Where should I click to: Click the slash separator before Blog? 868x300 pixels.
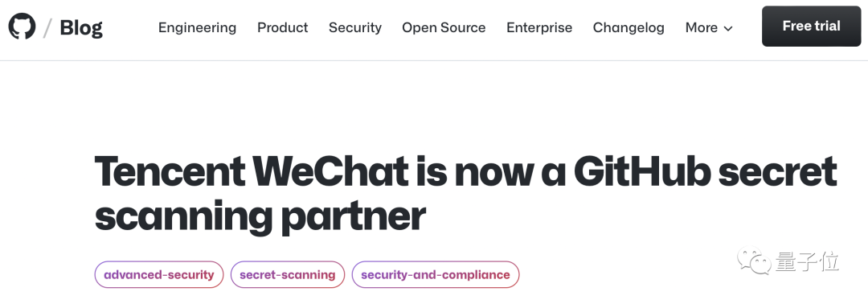[x=47, y=27]
